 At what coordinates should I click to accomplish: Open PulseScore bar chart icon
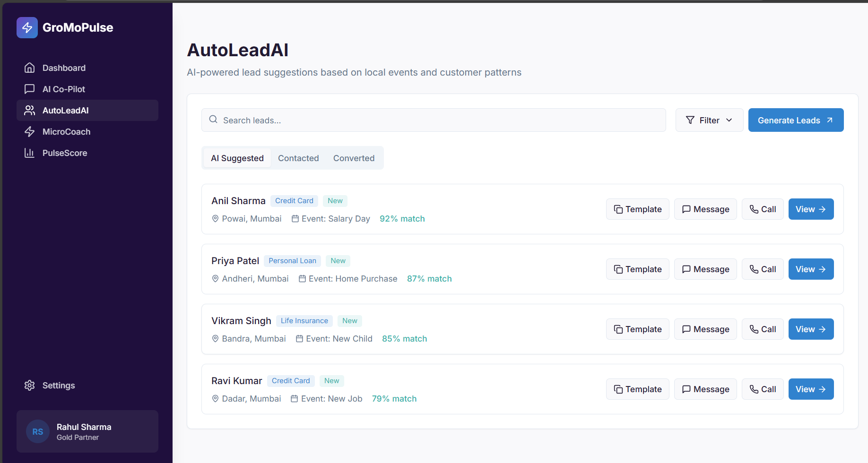tap(29, 153)
